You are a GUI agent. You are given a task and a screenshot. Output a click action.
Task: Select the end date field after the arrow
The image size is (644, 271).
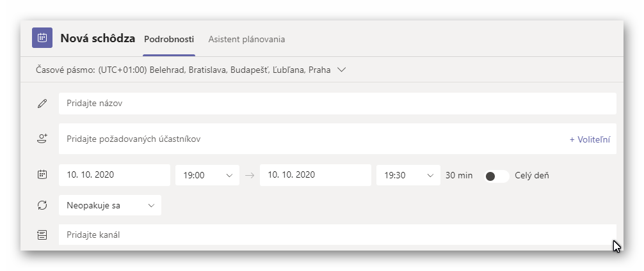pyautogui.click(x=315, y=175)
